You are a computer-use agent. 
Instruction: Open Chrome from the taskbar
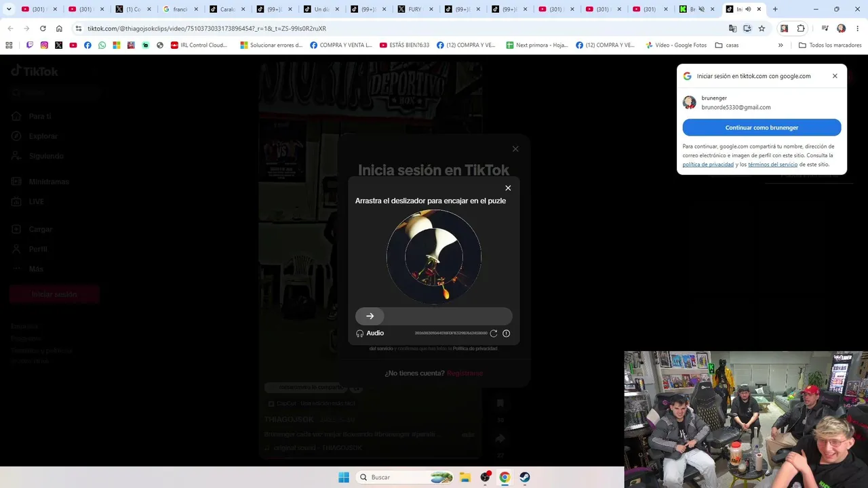point(505,477)
